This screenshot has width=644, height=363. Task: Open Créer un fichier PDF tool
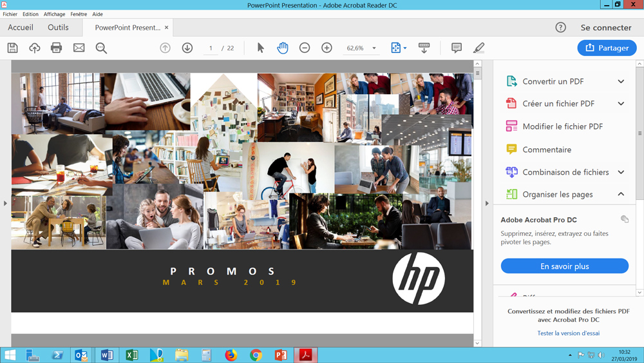click(558, 104)
